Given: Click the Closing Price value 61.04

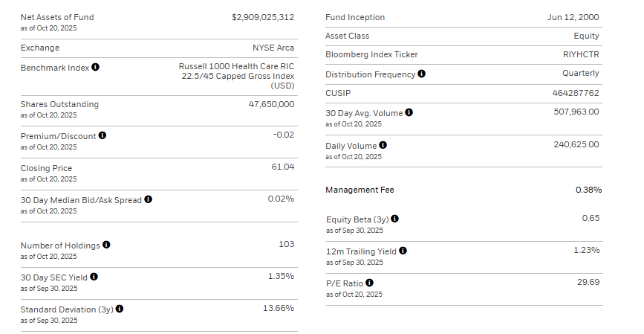Looking at the screenshot, I should (283, 167).
